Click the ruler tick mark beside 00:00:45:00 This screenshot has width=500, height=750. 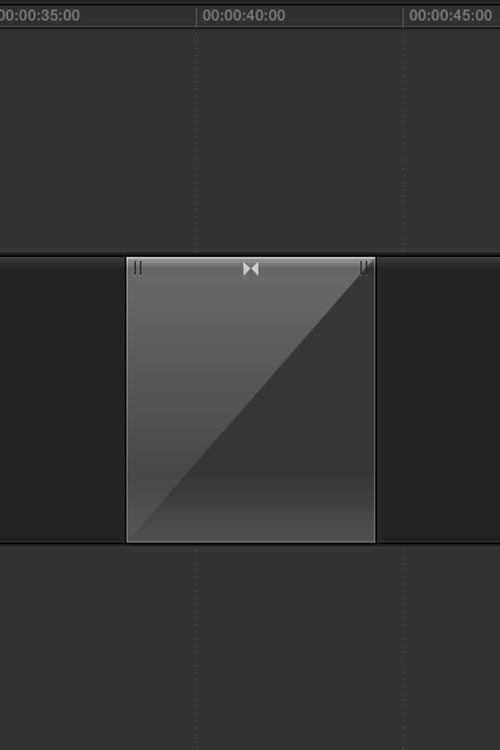tap(403, 17)
